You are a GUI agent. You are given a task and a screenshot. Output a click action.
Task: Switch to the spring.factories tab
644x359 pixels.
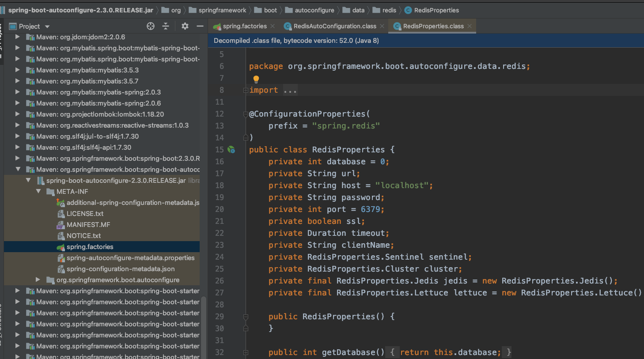[244, 26]
